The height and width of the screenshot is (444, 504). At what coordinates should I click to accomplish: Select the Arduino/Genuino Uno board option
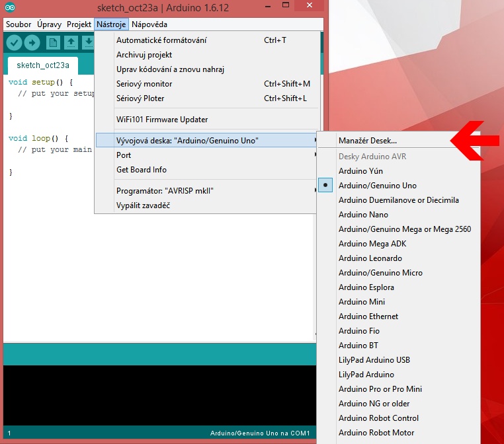[377, 186]
